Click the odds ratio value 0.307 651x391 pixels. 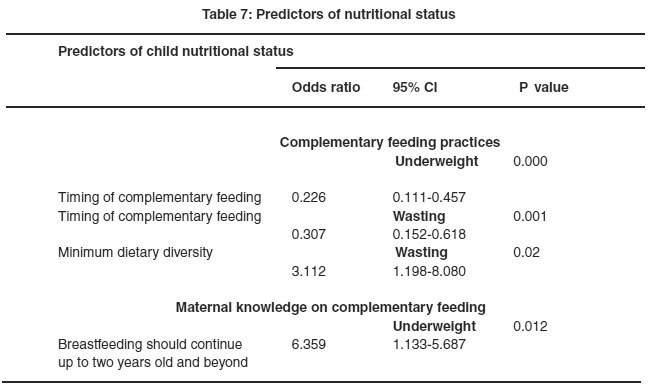tap(308, 234)
